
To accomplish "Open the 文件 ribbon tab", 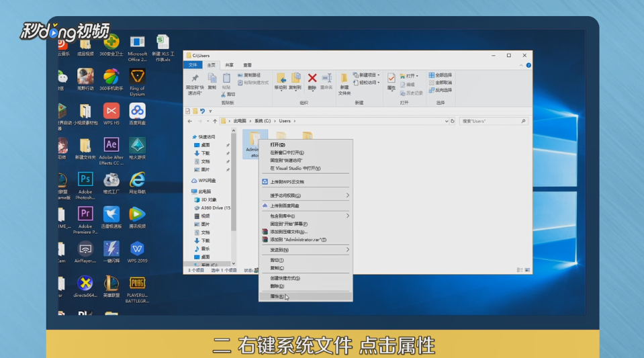I will click(193, 65).
